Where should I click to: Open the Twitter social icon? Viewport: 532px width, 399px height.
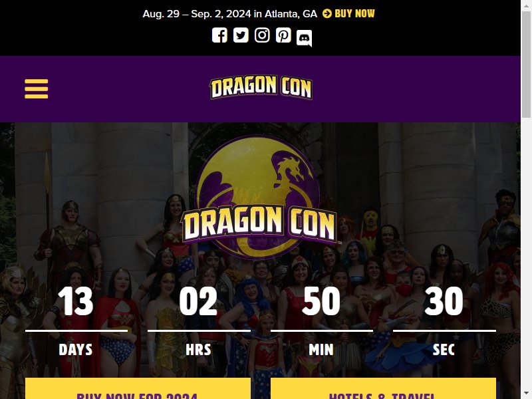(x=241, y=35)
